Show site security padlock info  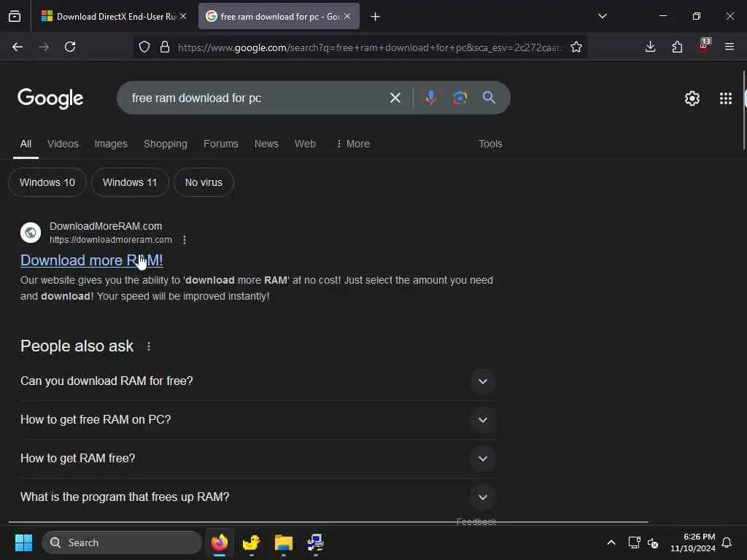tap(165, 47)
